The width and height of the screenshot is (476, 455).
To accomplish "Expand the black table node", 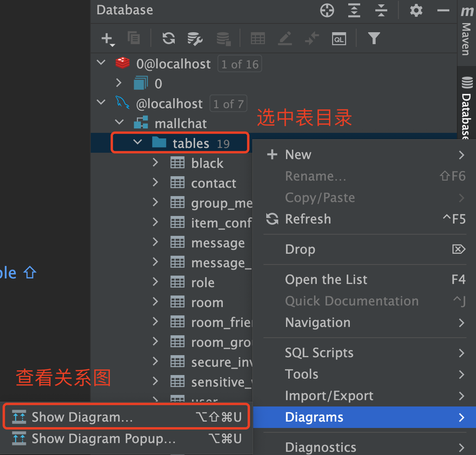I will (155, 162).
